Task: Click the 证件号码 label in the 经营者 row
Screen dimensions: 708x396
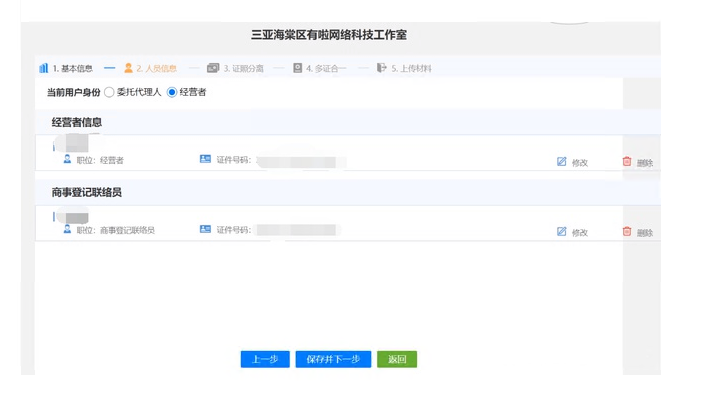Action: 233,159
